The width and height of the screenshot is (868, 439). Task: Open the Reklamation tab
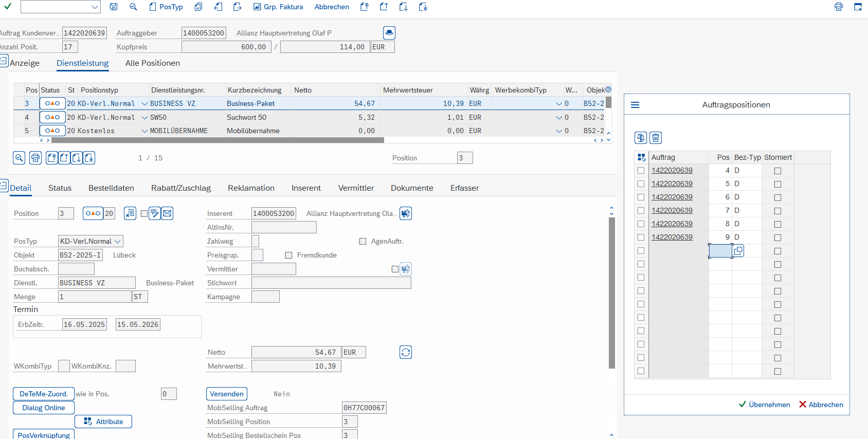coord(251,188)
